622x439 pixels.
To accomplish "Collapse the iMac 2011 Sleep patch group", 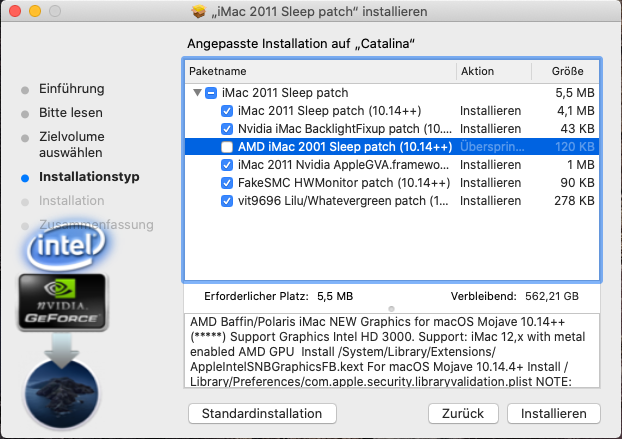I will point(197,93).
